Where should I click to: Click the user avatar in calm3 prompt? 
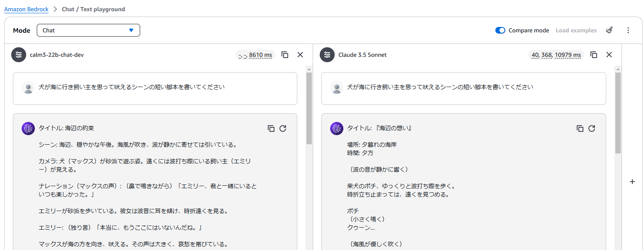coord(28,87)
